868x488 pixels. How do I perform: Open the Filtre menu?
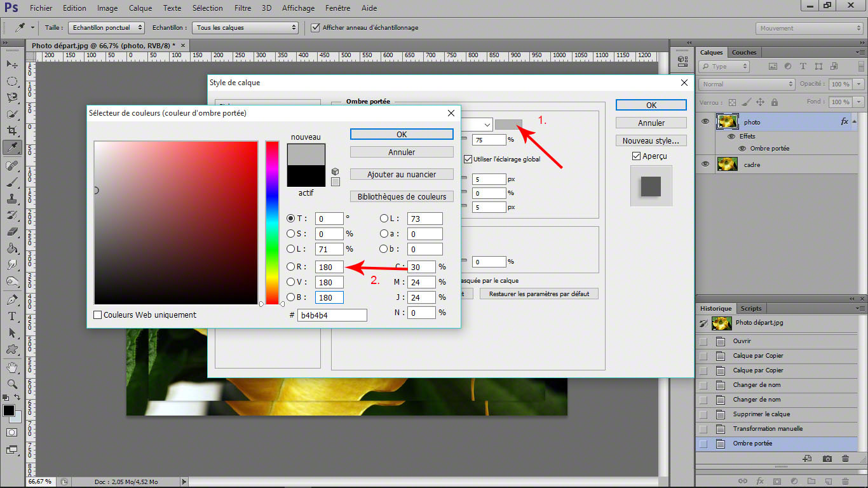(x=243, y=8)
